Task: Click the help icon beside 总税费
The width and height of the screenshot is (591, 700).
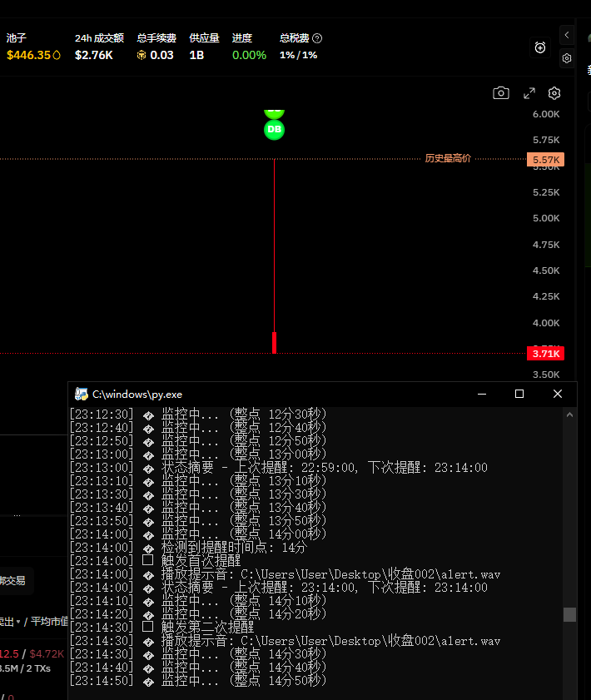Action: (317, 38)
